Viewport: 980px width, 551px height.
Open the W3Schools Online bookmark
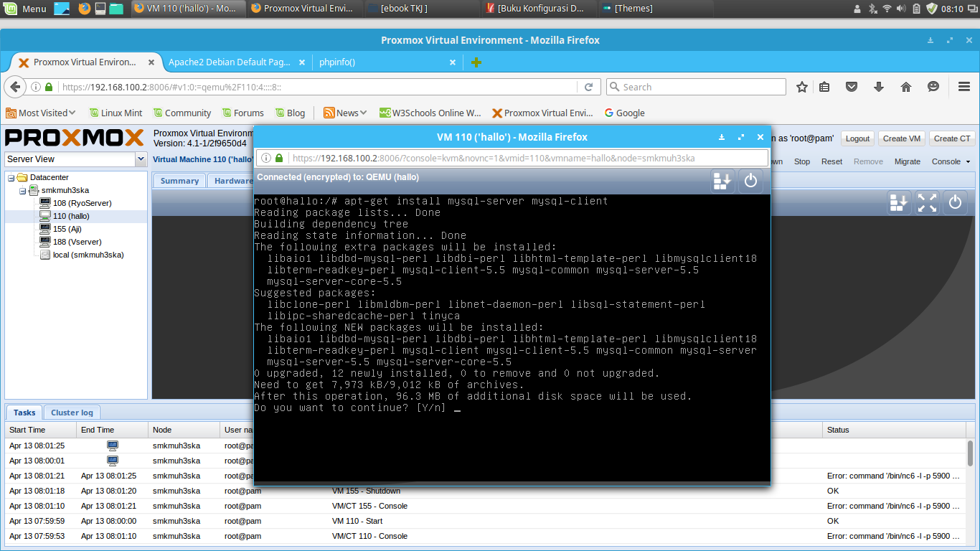[x=430, y=113]
